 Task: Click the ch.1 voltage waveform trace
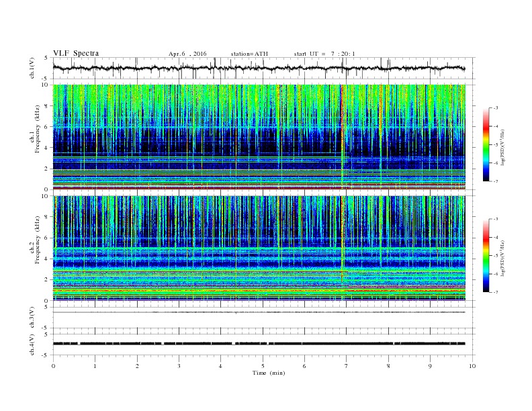259,68
